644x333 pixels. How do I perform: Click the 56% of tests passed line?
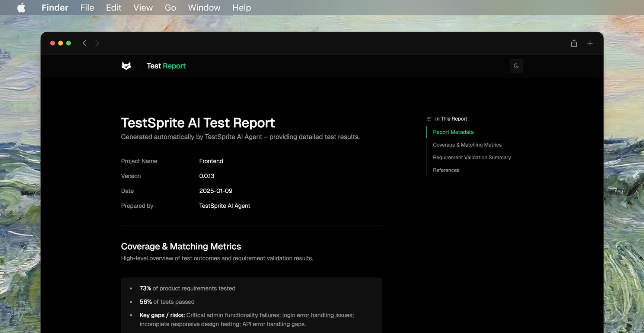pyautogui.click(x=167, y=302)
